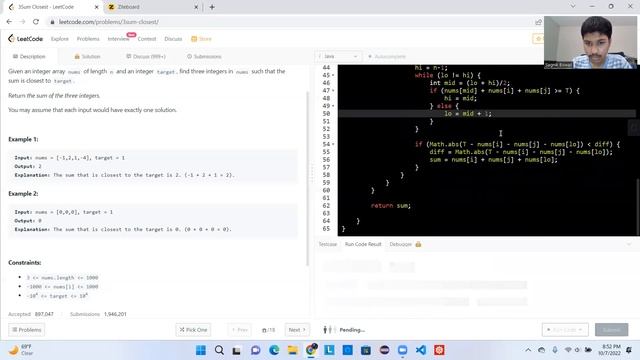Click the description panel scrollbar
Viewport: 640px width, 360px height.
308,178
